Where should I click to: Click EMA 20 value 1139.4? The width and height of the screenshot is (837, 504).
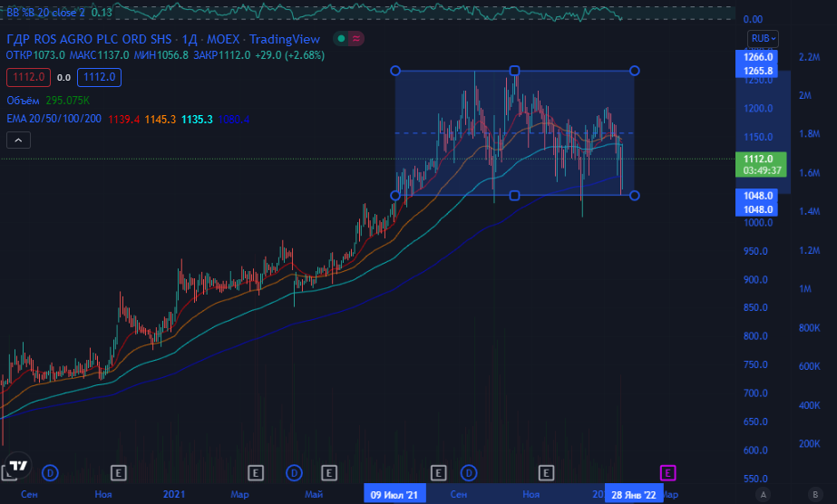point(123,120)
